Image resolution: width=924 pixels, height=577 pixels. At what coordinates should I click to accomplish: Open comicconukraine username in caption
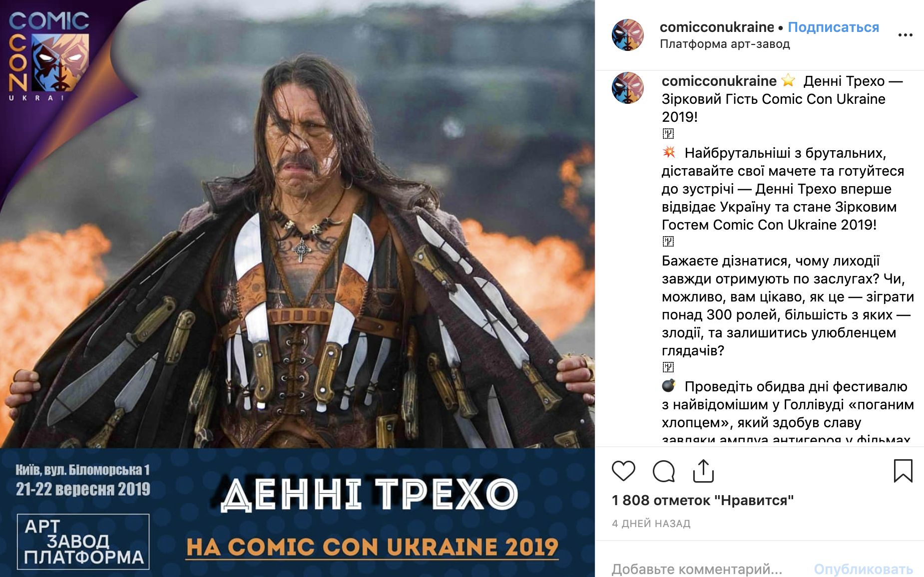point(719,81)
